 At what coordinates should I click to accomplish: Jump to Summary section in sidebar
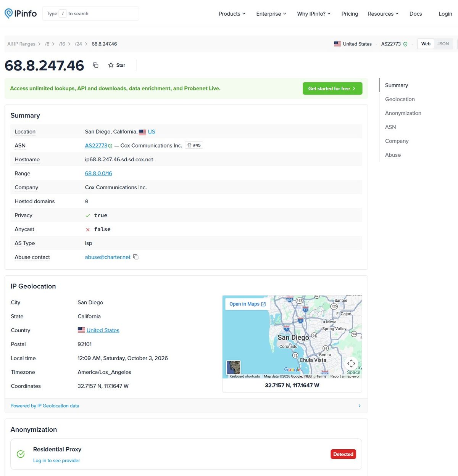click(x=397, y=85)
